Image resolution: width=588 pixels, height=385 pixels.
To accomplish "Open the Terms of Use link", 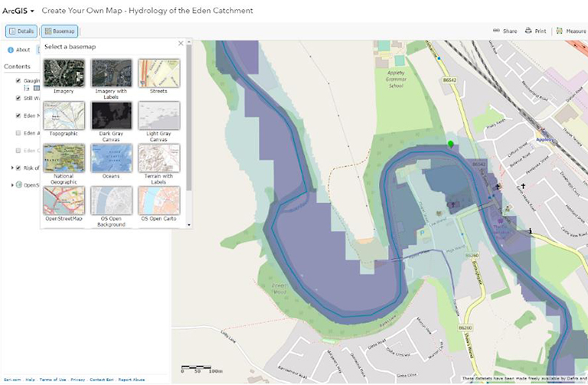I will pyautogui.click(x=53, y=380).
